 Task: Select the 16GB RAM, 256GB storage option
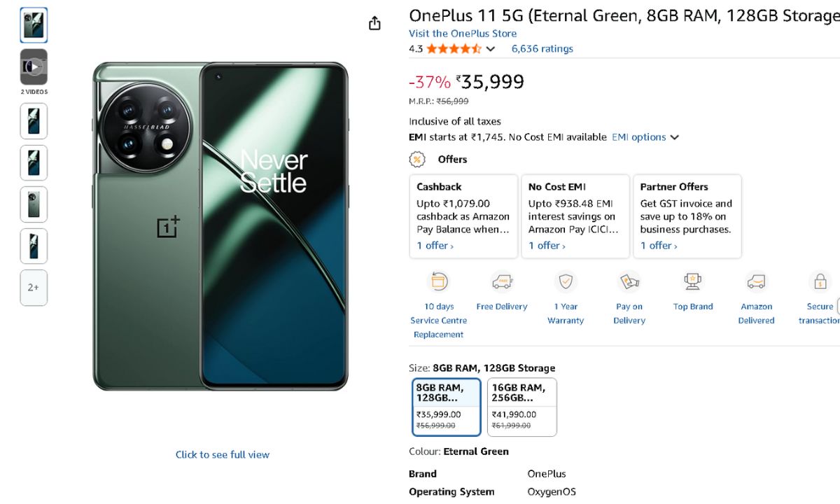click(x=522, y=407)
